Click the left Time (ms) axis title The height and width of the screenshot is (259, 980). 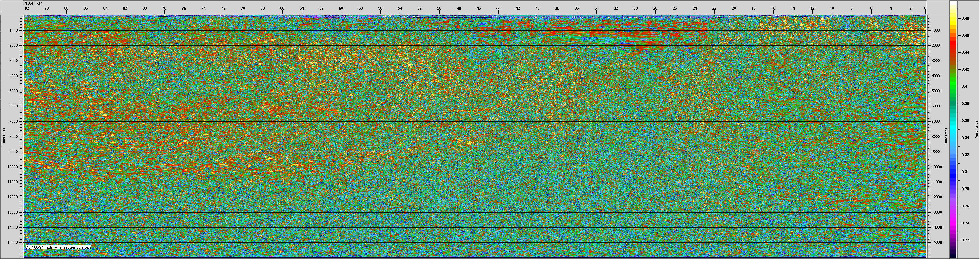(3, 136)
